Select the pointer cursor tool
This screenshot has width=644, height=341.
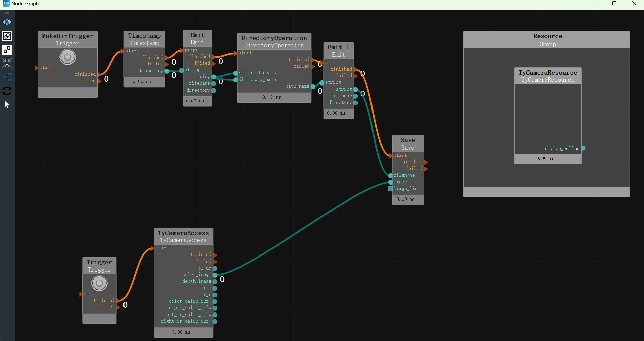coord(7,105)
